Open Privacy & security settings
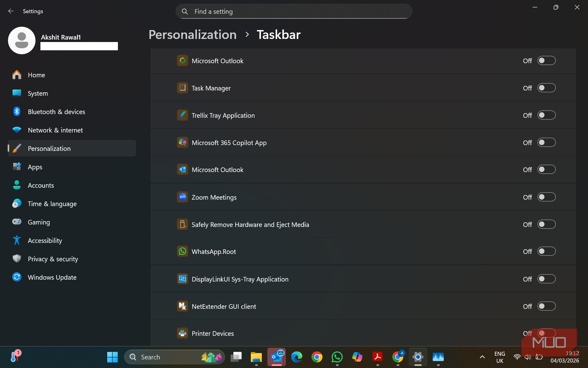The height and width of the screenshot is (368, 588). coord(72,259)
